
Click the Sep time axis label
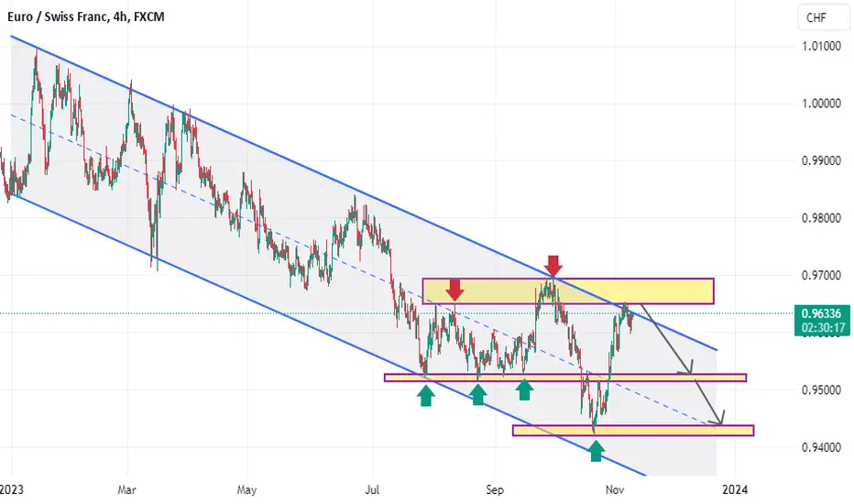495,490
